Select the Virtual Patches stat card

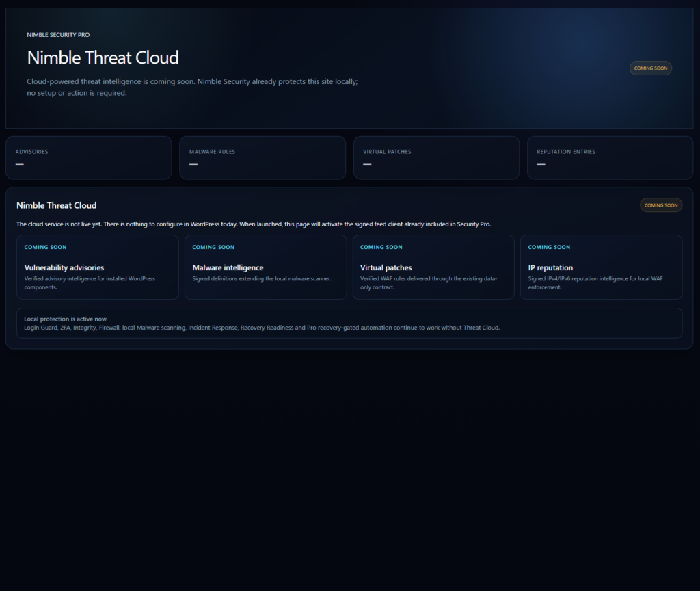click(436, 158)
